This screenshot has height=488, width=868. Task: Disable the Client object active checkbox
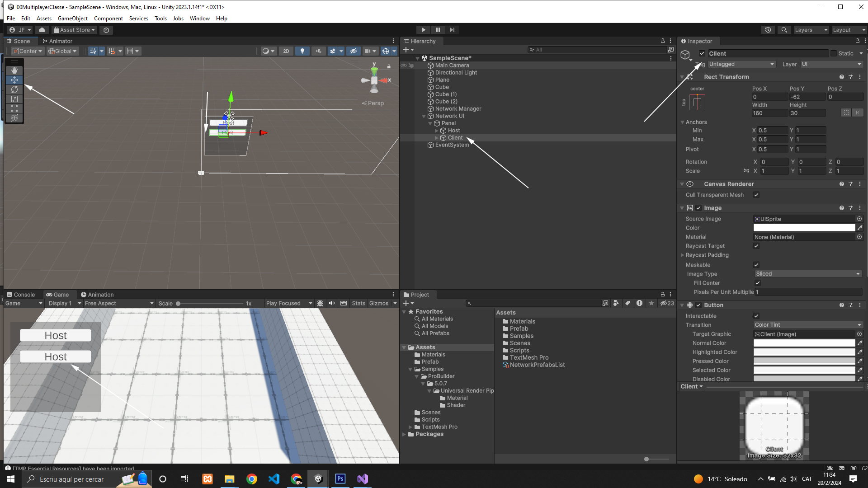[x=702, y=53]
